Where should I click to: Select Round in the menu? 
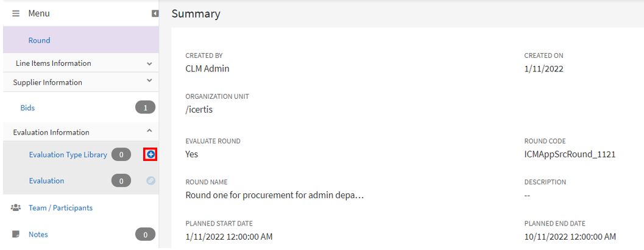pos(39,40)
